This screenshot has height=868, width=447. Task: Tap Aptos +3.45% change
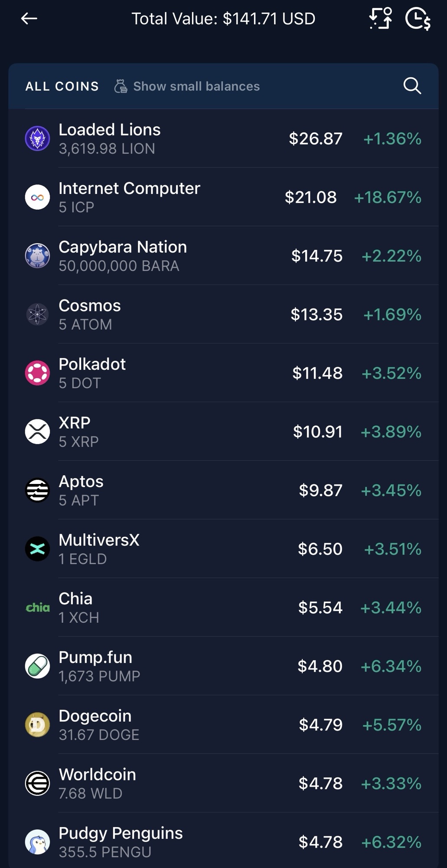coord(391,490)
